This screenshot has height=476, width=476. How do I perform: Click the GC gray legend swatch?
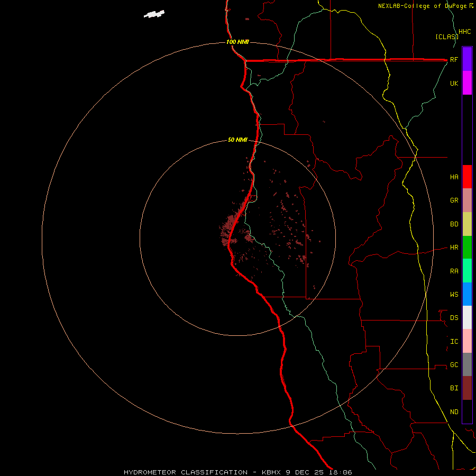467,364
